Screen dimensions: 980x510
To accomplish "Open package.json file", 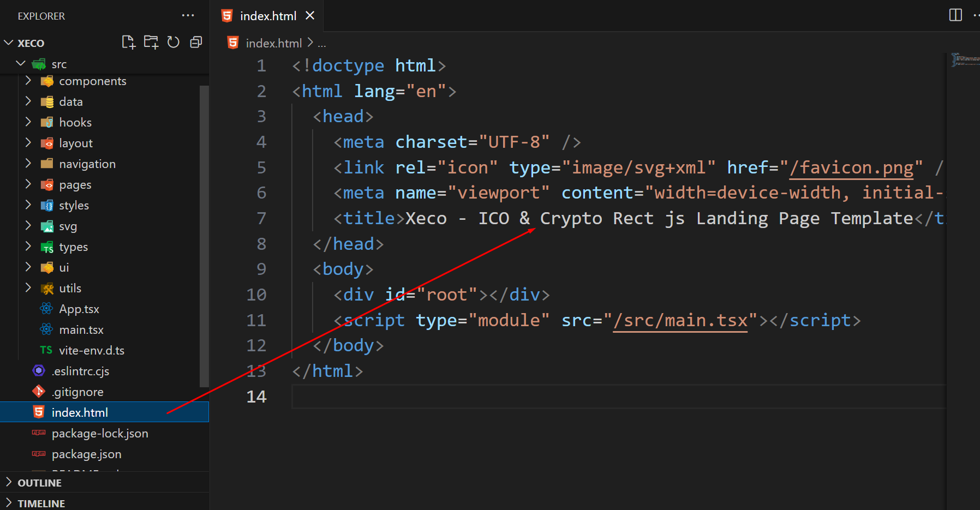I will coord(104,454).
